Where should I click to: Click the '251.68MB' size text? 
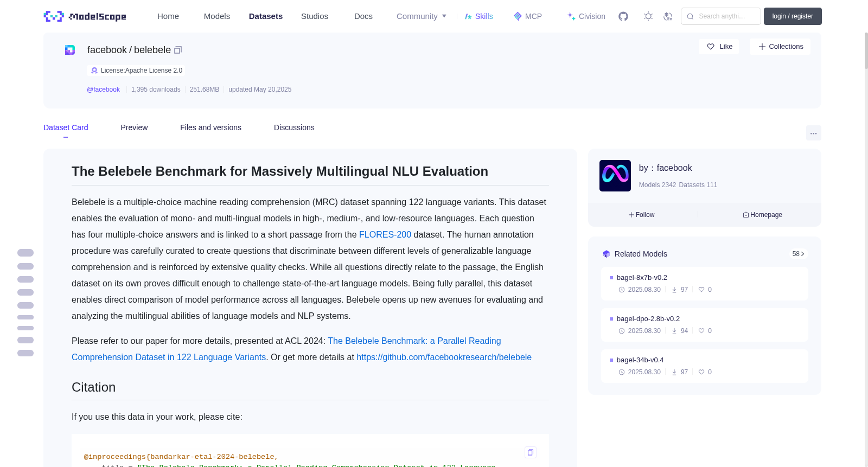pyautogui.click(x=205, y=89)
